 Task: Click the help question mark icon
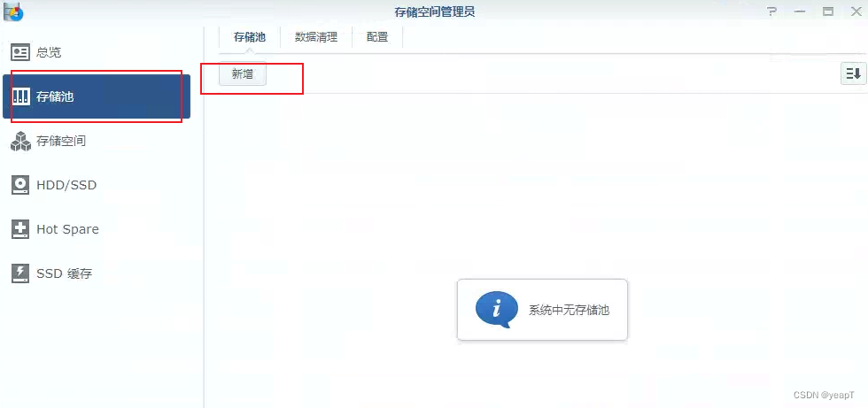772,11
